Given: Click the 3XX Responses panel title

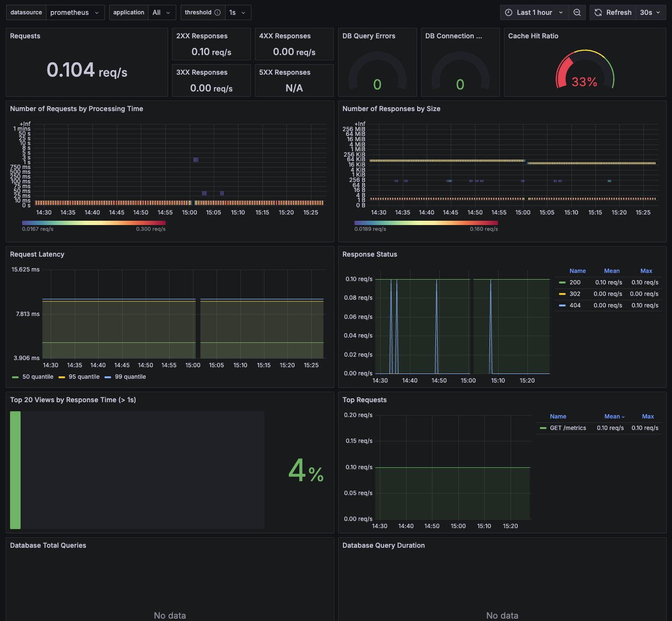Looking at the screenshot, I should (202, 72).
